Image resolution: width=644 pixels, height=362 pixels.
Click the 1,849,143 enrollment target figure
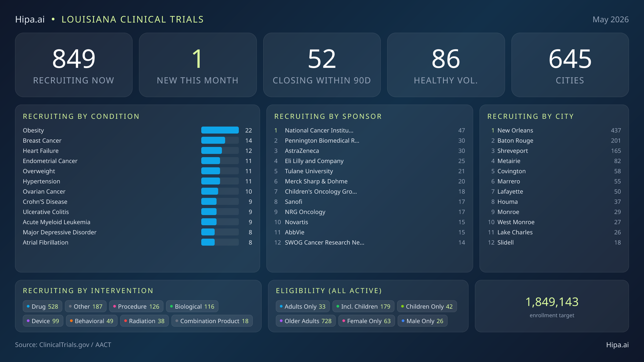pyautogui.click(x=552, y=302)
